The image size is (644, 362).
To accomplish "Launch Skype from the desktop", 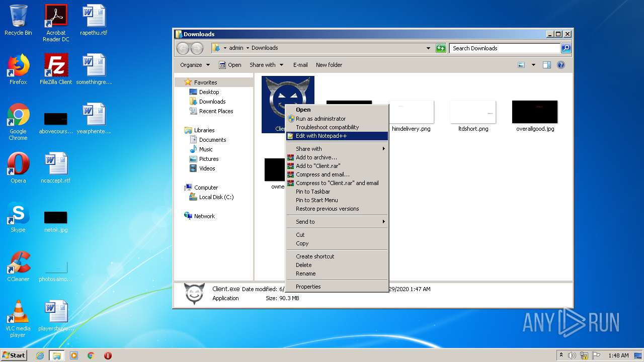I will (18, 217).
